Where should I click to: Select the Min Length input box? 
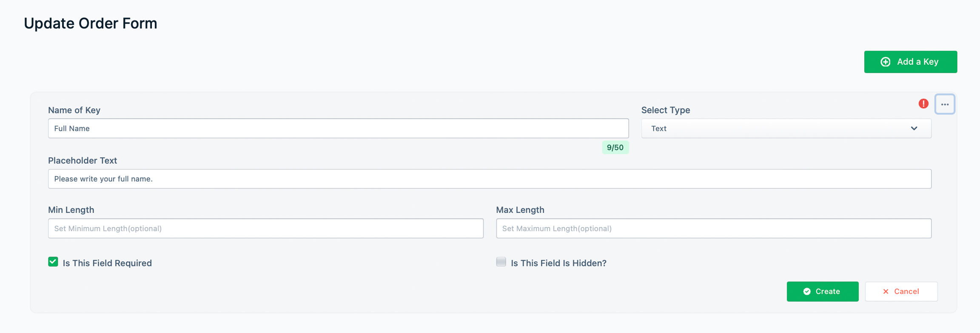coord(265,228)
